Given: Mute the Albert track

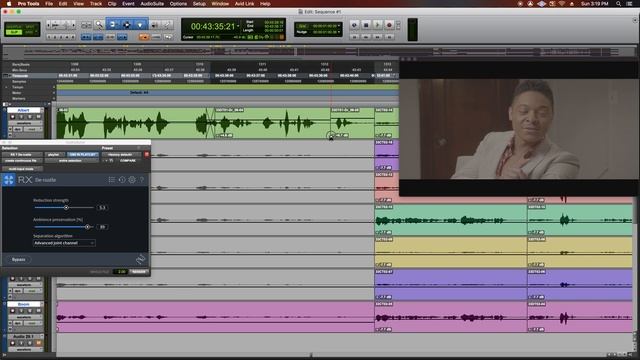Looking at the screenshot, I should pos(38,117).
